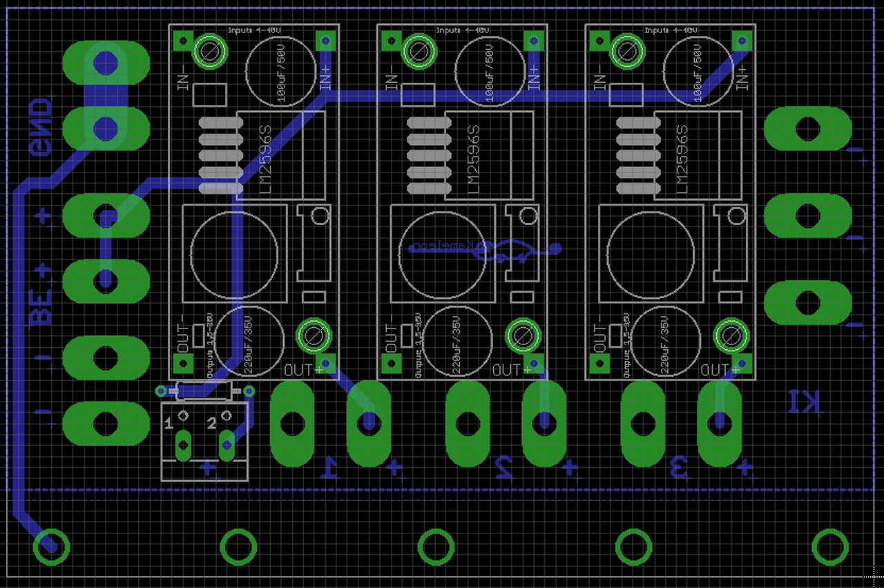Click the mirrored Kameleon signature text
The width and height of the screenshot is (884, 588).
point(443,247)
